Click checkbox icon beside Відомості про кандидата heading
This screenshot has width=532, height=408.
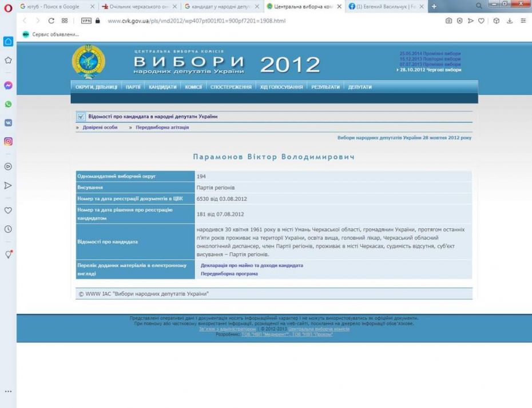coord(81,117)
